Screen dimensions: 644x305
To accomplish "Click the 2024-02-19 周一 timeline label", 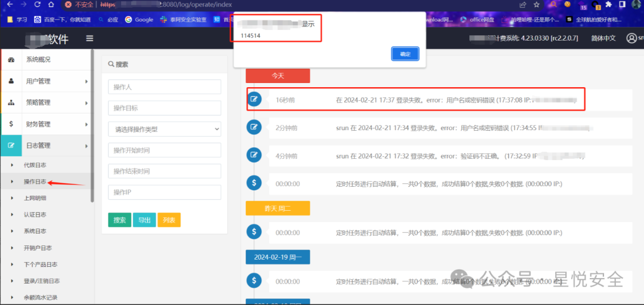I will pyautogui.click(x=278, y=257).
